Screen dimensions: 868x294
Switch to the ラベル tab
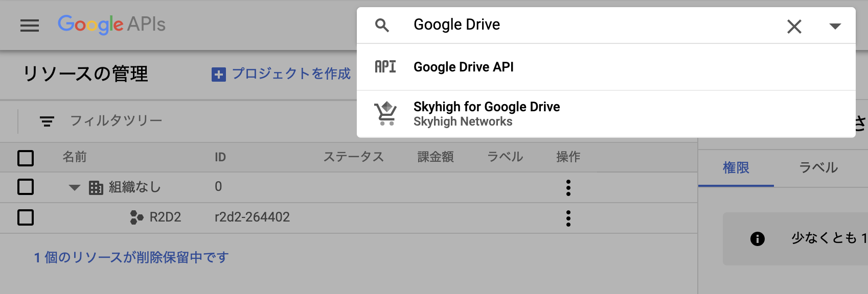tap(818, 168)
